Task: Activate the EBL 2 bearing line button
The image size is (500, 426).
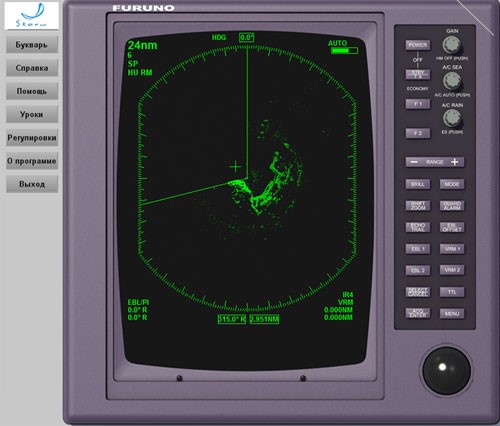Action: pyautogui.click(x=418, y=270)
